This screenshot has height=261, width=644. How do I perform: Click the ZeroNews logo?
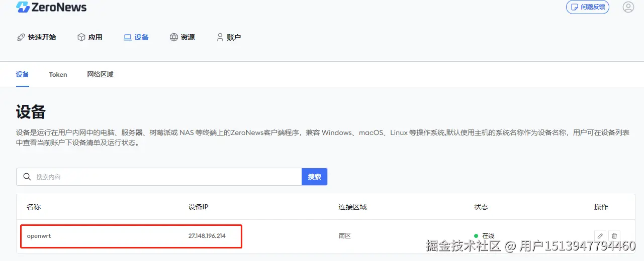51,7
